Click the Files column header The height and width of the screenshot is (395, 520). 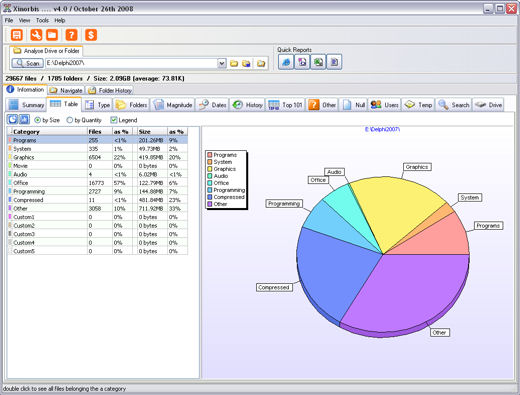tap(100, 132)
